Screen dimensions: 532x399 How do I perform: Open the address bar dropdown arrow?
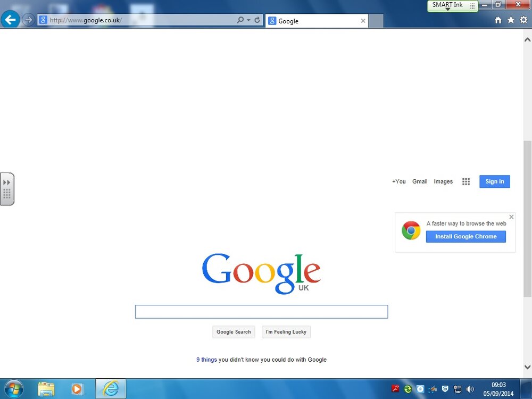pyautogui.click(x=248, y=20)
